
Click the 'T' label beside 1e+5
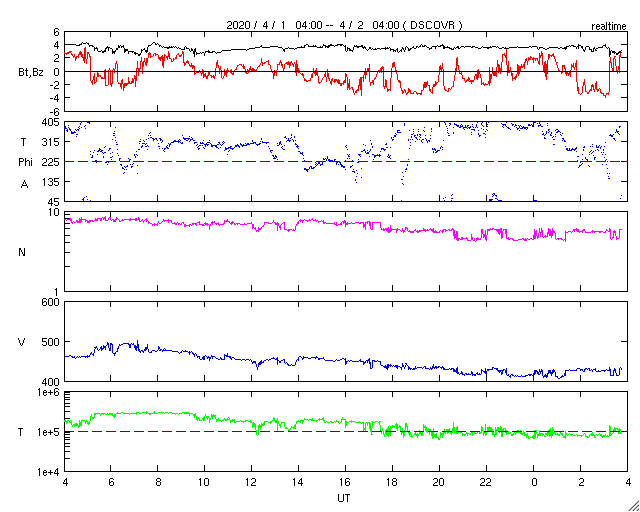pos(22,432)
